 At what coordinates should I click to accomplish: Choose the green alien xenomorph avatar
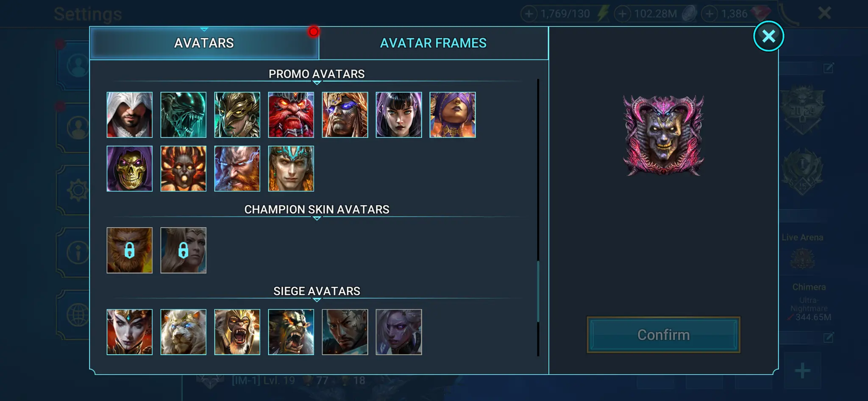[183, 115]
